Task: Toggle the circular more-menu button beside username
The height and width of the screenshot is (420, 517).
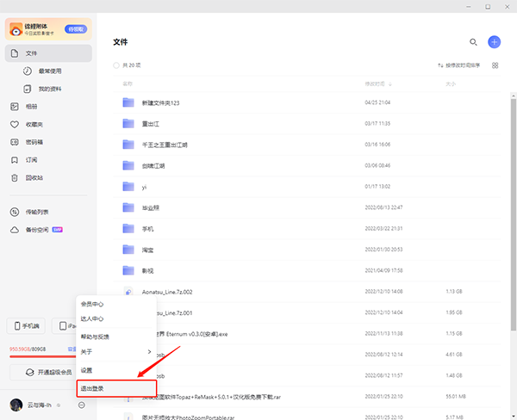Action: 82,405
